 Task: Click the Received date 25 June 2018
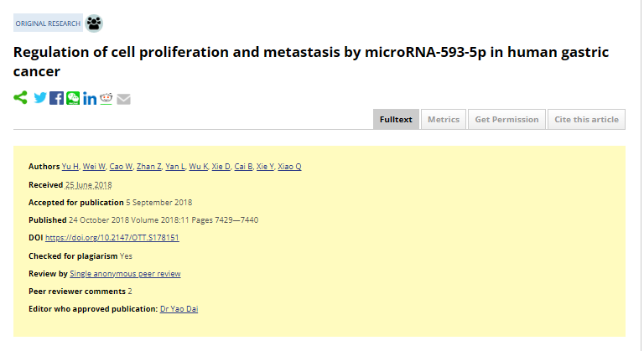88,185
